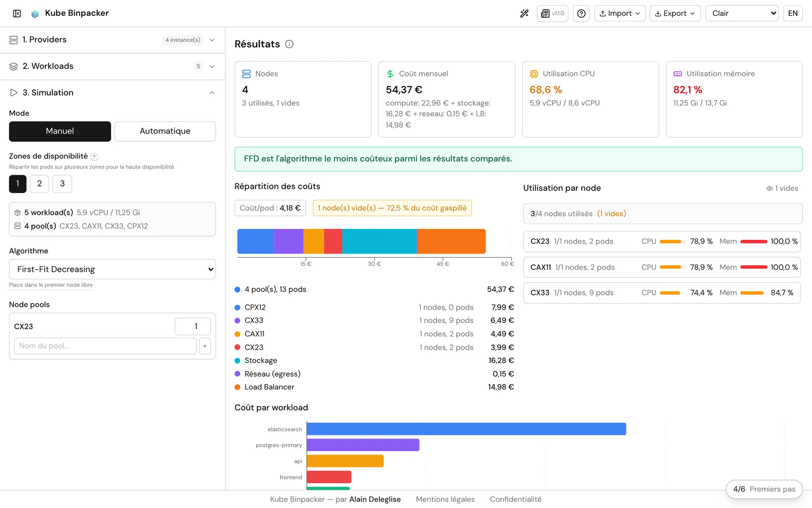812x508 pixels.
Task: Click the Nodes card icon
Action: 246,74
